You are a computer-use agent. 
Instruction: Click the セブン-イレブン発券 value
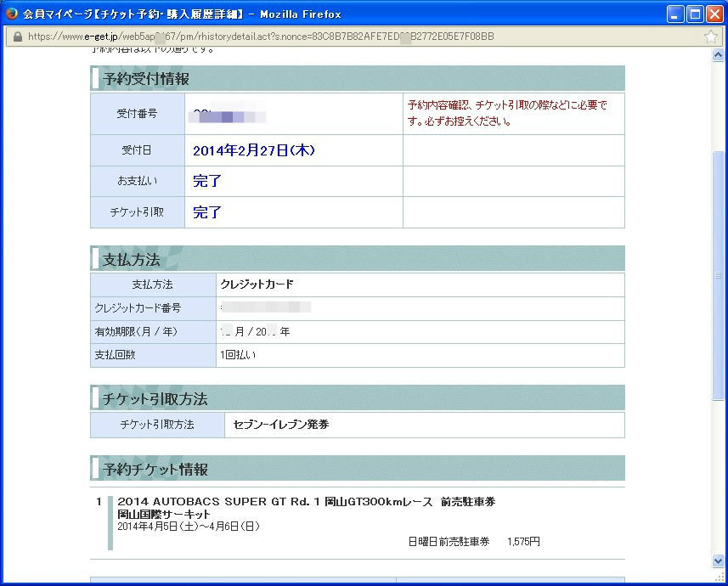281,425
